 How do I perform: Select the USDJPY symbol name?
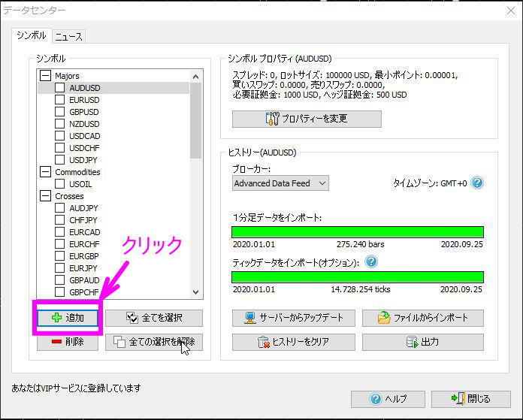point(83,160)
